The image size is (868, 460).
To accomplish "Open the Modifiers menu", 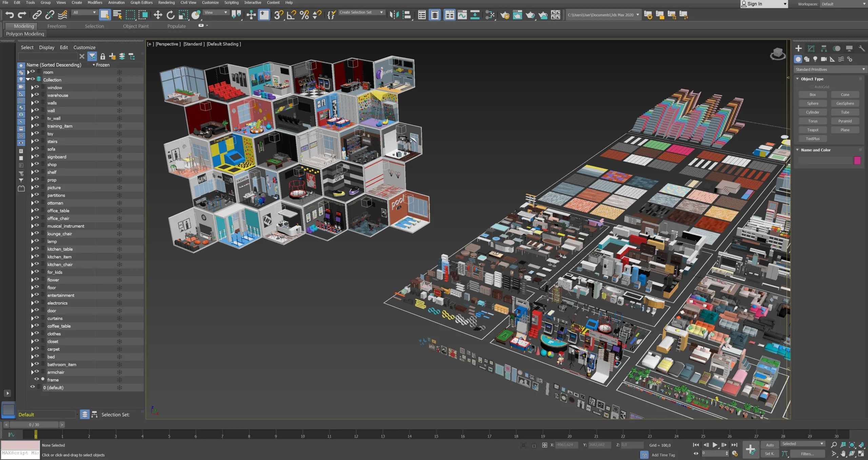I will point(95,2).
